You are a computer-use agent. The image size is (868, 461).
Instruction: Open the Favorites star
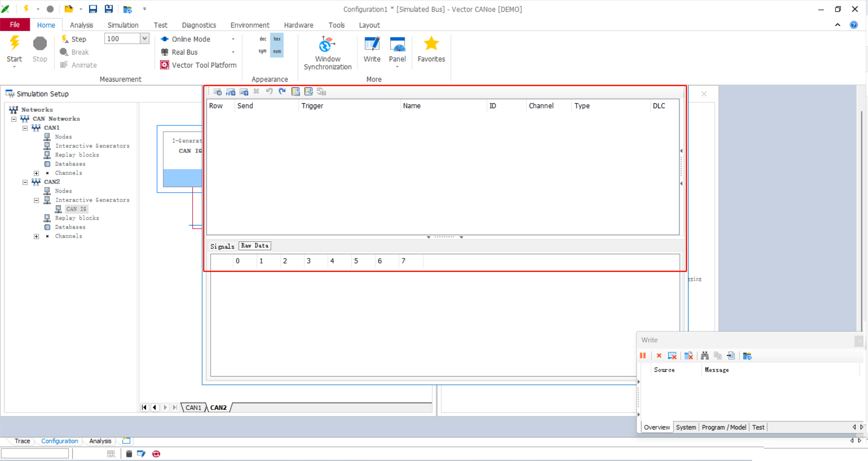click(431, 49)
